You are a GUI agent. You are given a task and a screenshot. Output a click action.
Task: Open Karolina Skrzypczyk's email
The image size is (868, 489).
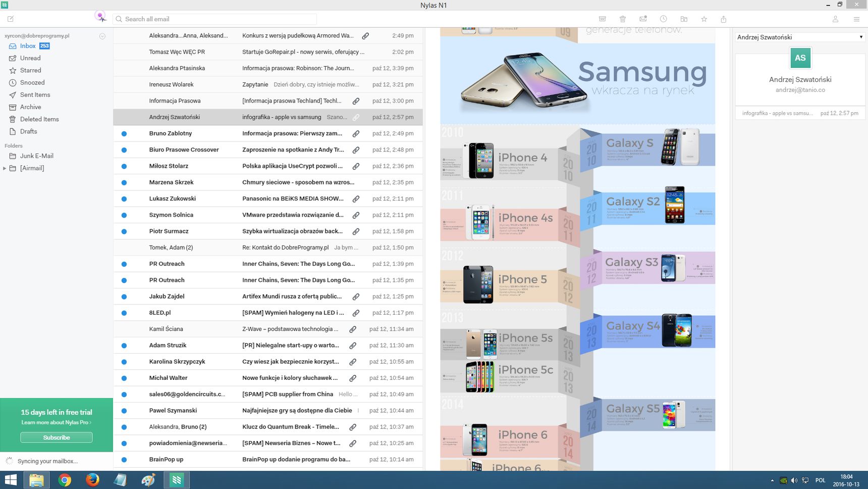pos(268,362)
